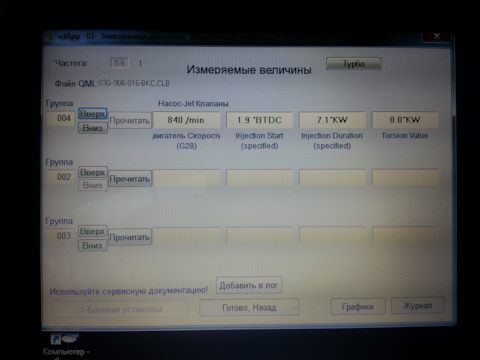Click Прочитать for group 002
Viewport: 480px width, 360px height.
[x=130, y=179]
